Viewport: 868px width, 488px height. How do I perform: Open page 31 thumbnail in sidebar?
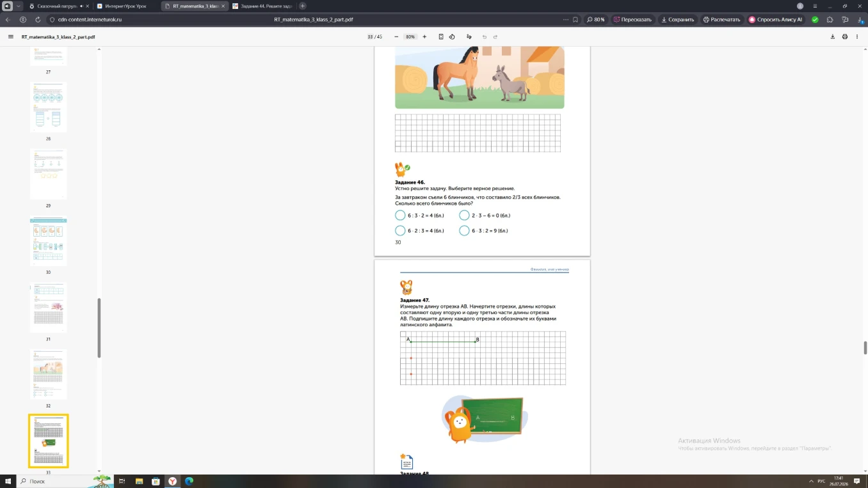tap(48, 308)
